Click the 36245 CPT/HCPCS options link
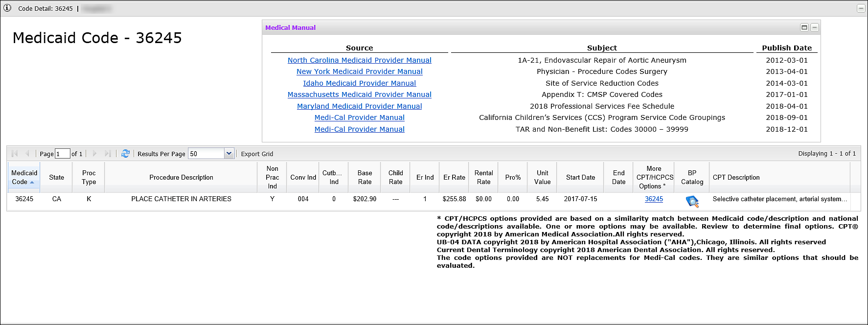Viewport: 868px width, 325px height. pyautogui.click(x=654, y=199)
